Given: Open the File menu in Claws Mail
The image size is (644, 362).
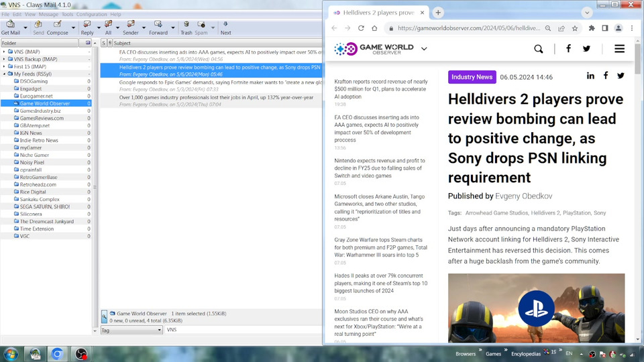Looking at the screenshot, I should coord(5,14).
